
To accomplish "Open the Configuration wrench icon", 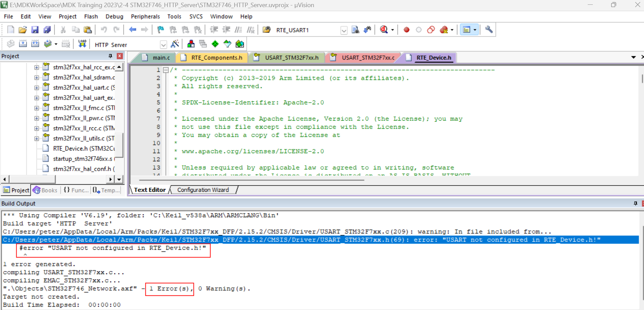I will click(x=489, y=30).
